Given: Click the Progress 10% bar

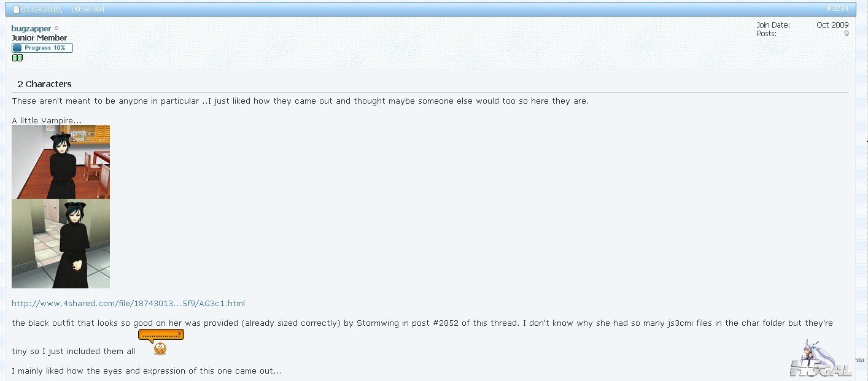Looking at the screenshot, I should coord(42,48).
